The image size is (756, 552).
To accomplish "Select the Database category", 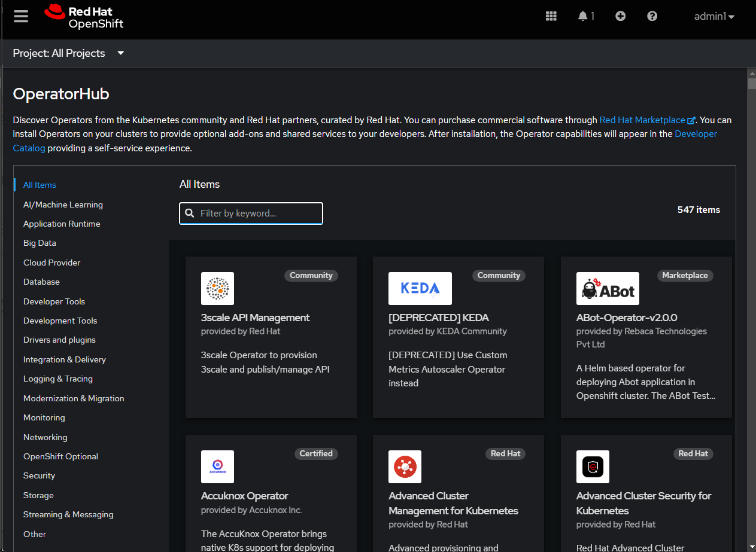I will pyautogui.click(x=41, y=282).
